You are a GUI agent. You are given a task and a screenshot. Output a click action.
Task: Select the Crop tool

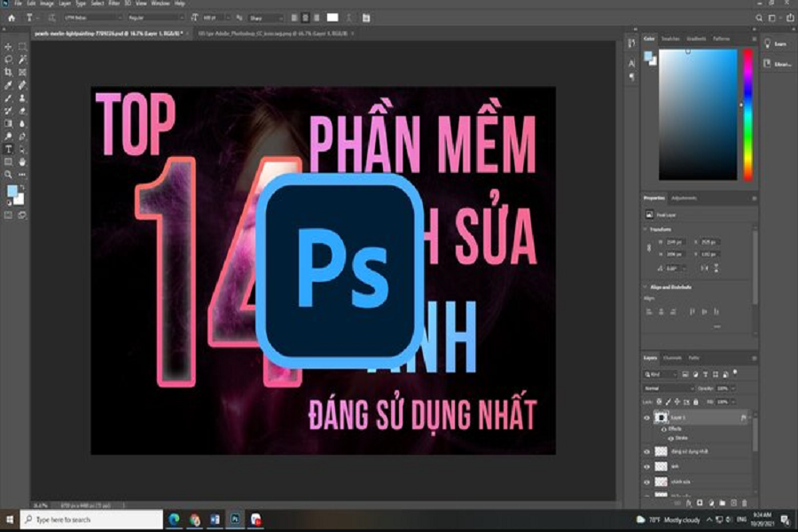(x=8, y=73)
